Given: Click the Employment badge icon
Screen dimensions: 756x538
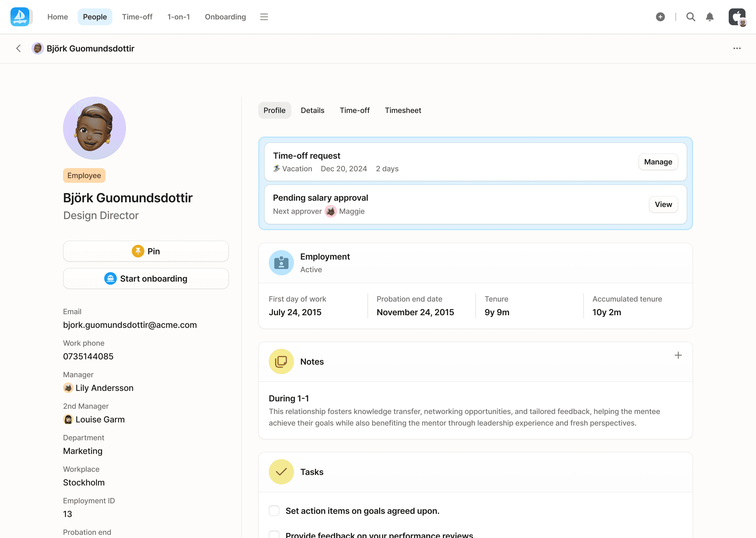Looking at the screenshot, I should pos(281,263).
